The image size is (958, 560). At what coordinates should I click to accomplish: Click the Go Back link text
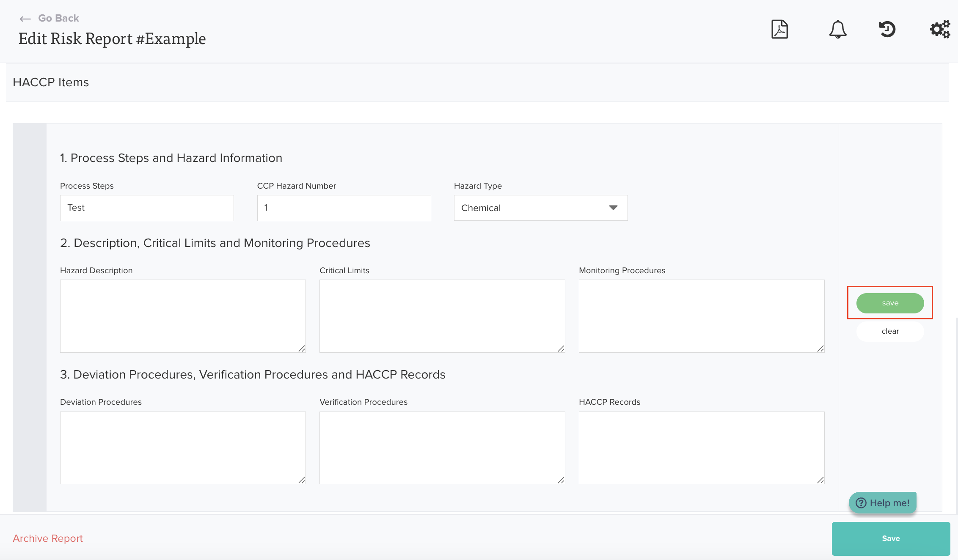pos(58,18)
